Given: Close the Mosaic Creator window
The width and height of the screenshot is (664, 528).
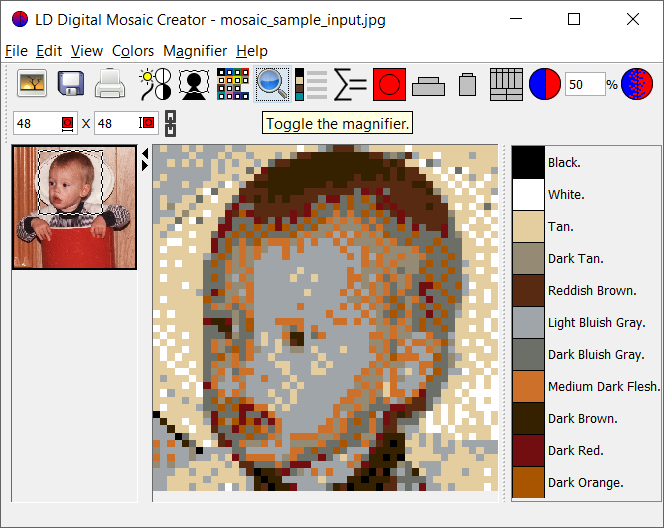Looking at the screenshot, I should (633, 19).
